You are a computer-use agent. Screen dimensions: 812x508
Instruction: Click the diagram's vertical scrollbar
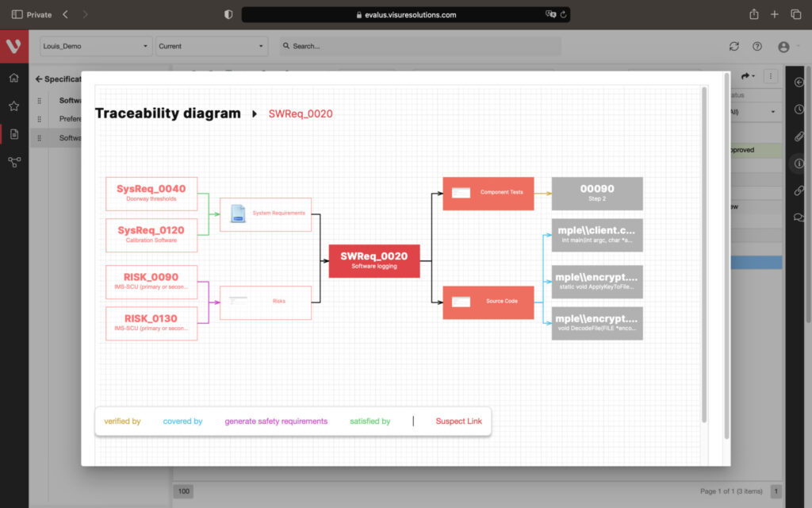[704, 254]
